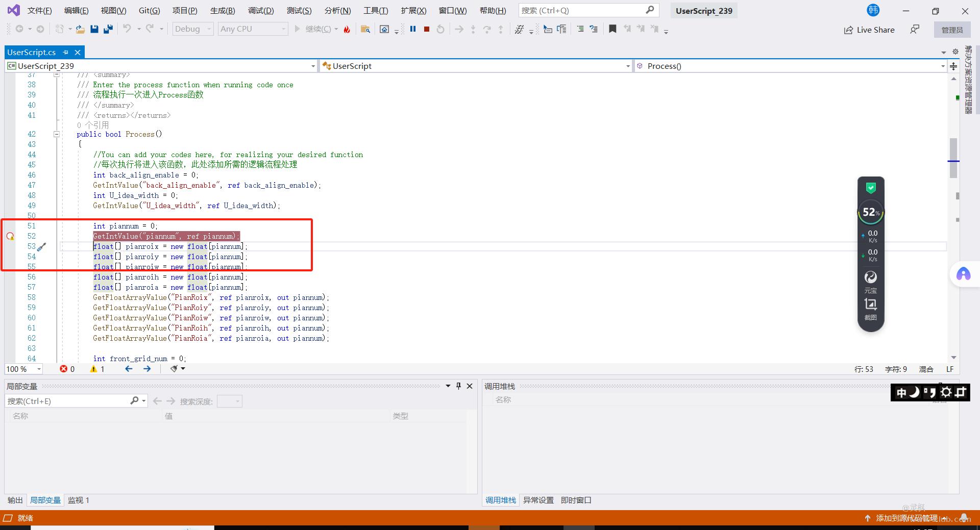Click Step Out arrow icon
The width and height of the screenshot is (980, 530).
click(x=501, y=29)
